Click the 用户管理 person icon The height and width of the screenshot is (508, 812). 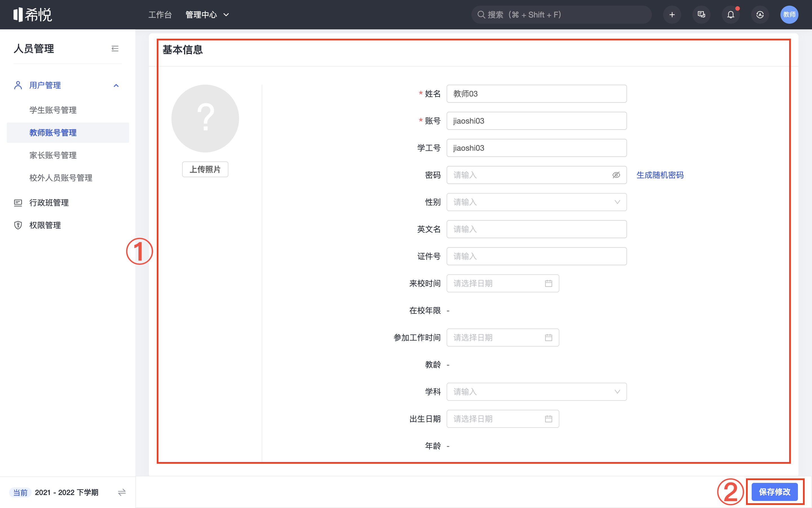(18, 85)
